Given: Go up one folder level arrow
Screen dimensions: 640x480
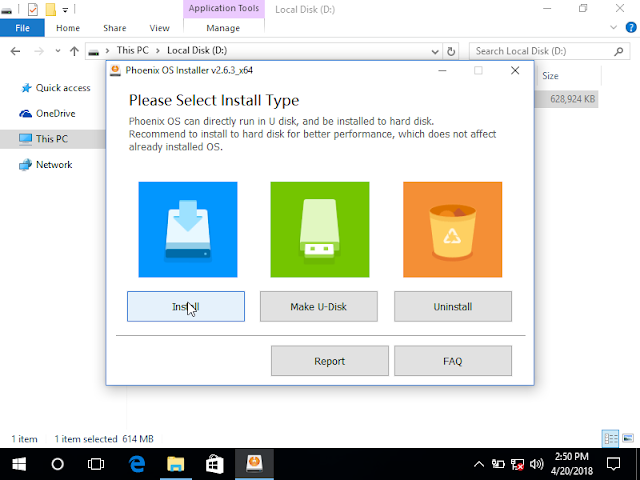Looking at the screenshot, I should [74, 51].
